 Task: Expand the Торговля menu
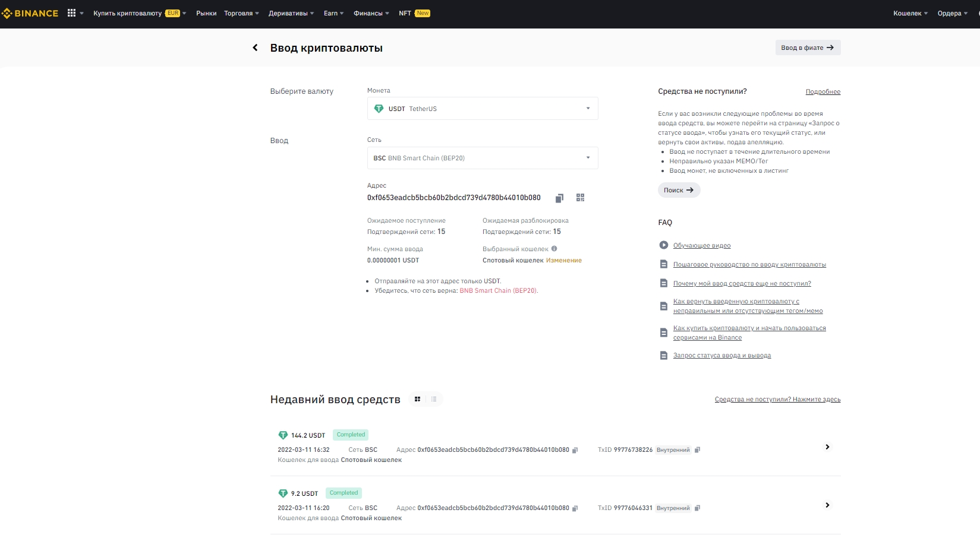pyautogui.click(x=241, y=13)
